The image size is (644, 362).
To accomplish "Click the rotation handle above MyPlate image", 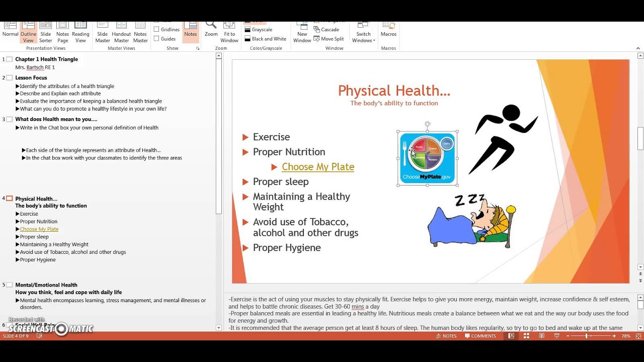I will click(428, 124).
